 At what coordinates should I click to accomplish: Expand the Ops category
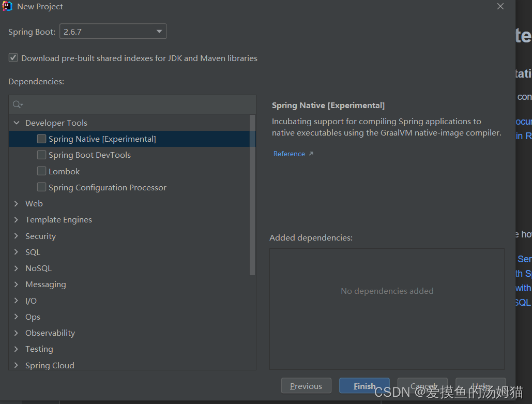click(17, 317)
